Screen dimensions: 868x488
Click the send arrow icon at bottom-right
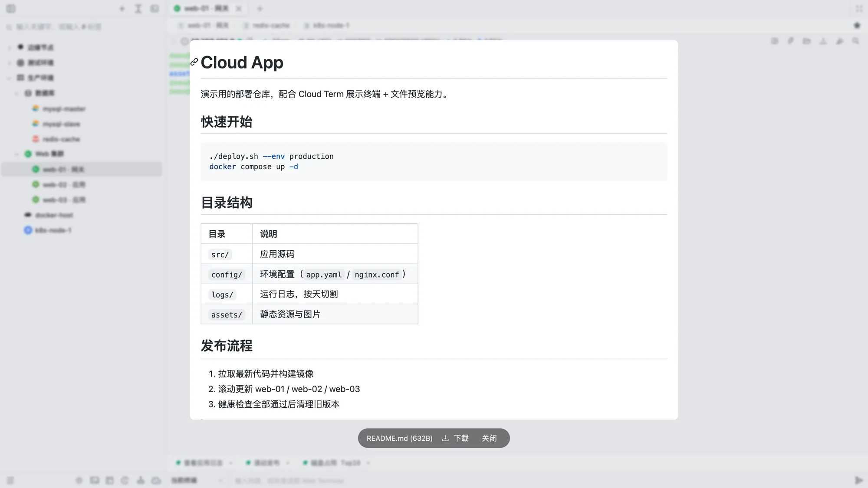(x=858, y=480)
